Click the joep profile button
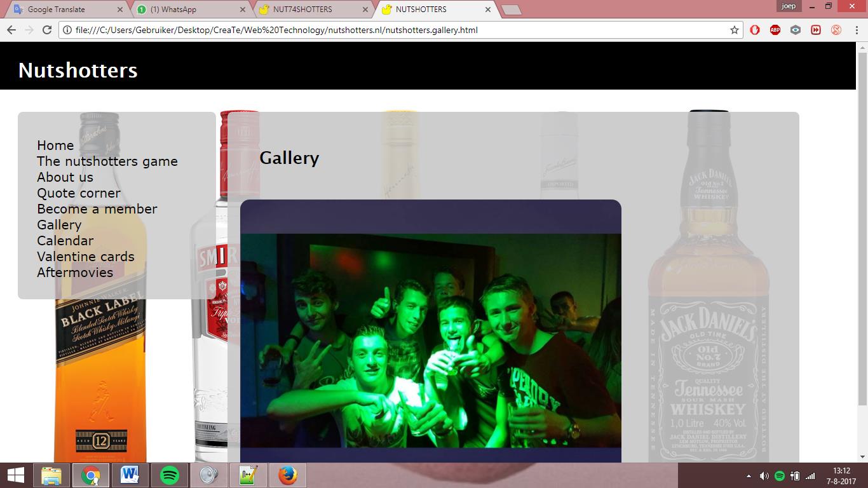 789,6
